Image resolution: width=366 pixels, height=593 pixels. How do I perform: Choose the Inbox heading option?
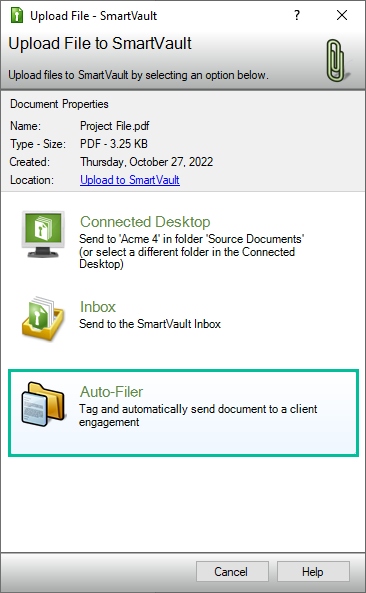tap(98, 307)
